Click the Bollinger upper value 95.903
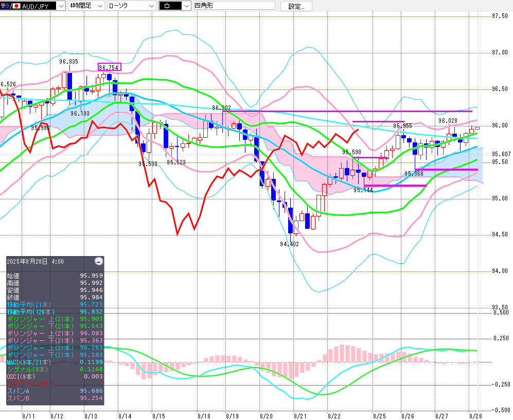 (91, 319)
